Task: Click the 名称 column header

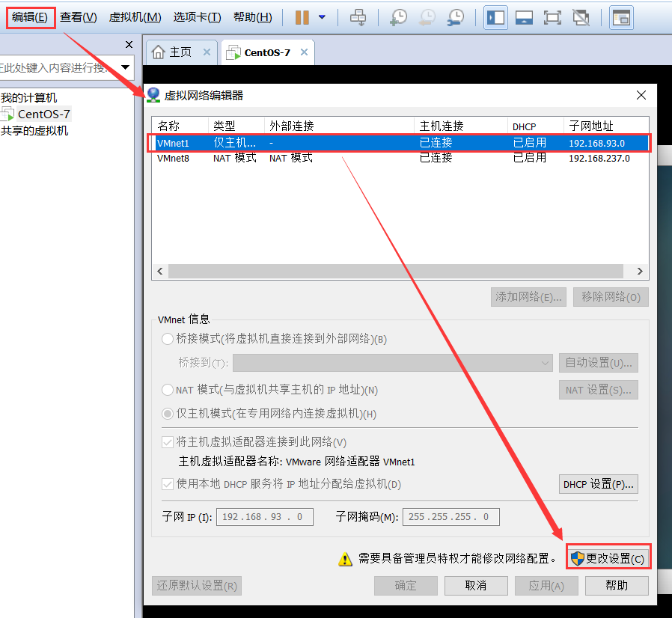Action: coord(180,126)
